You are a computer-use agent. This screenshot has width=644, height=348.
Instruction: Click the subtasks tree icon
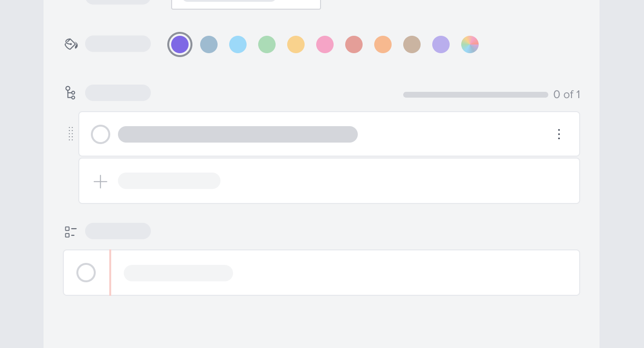[70, 92]
